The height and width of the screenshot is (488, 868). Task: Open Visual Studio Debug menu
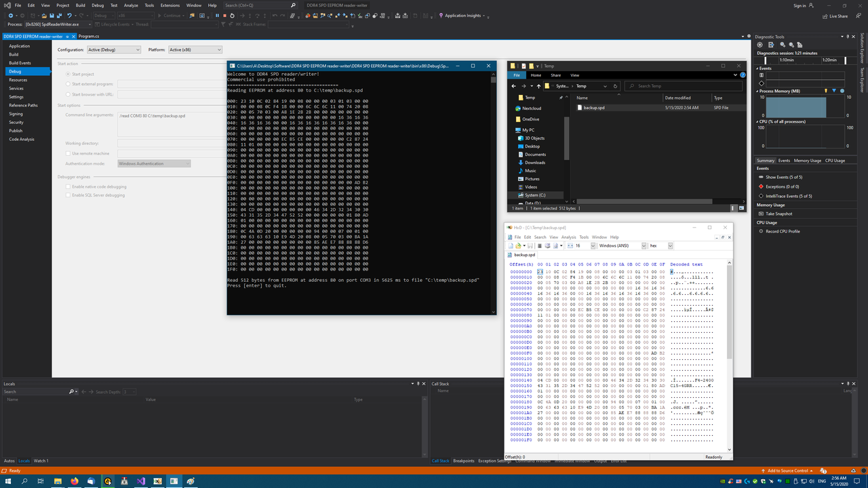pos(98,5)
